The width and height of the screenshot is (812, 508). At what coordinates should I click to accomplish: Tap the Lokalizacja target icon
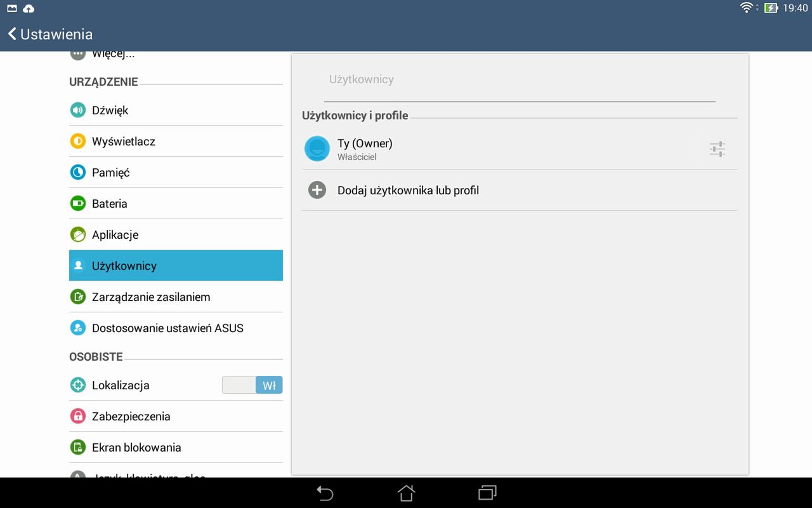pos(77,385)
